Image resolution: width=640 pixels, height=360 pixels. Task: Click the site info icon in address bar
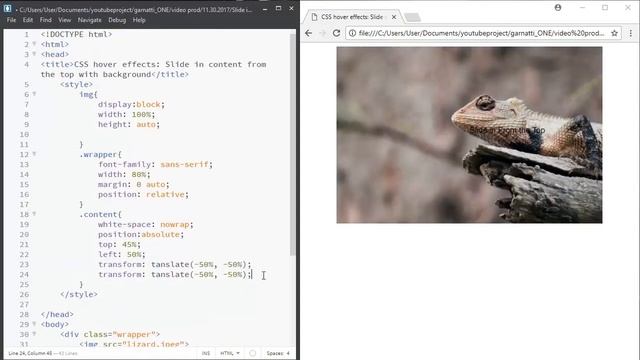(352, 33)
